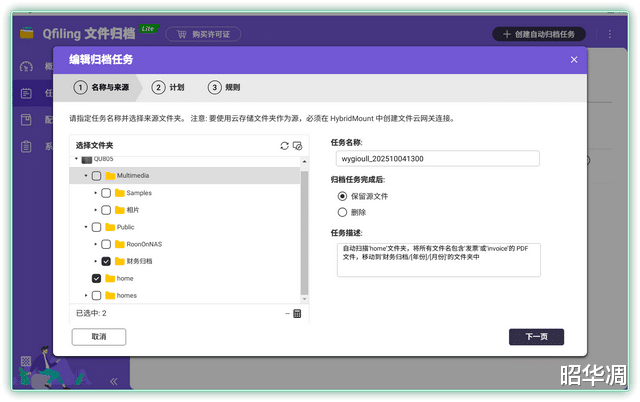Click the Samples folder icon
The image size is (640, 402).
(x=120, y=193)
